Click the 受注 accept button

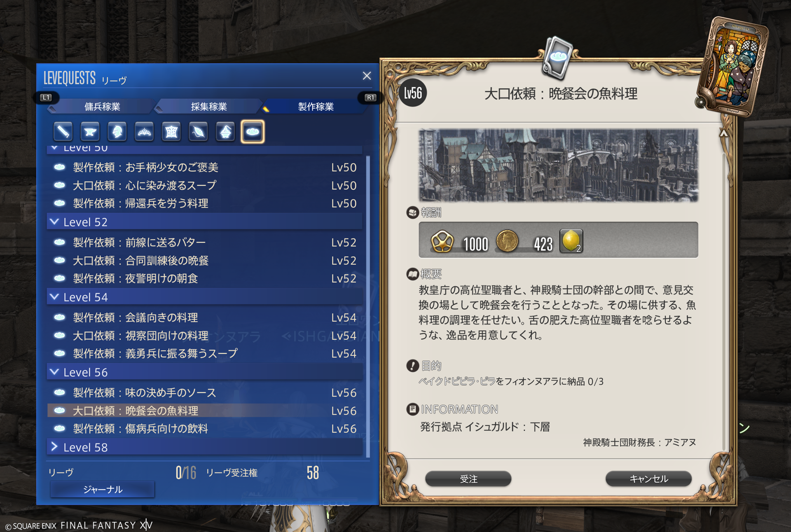[x=468, y=479]
